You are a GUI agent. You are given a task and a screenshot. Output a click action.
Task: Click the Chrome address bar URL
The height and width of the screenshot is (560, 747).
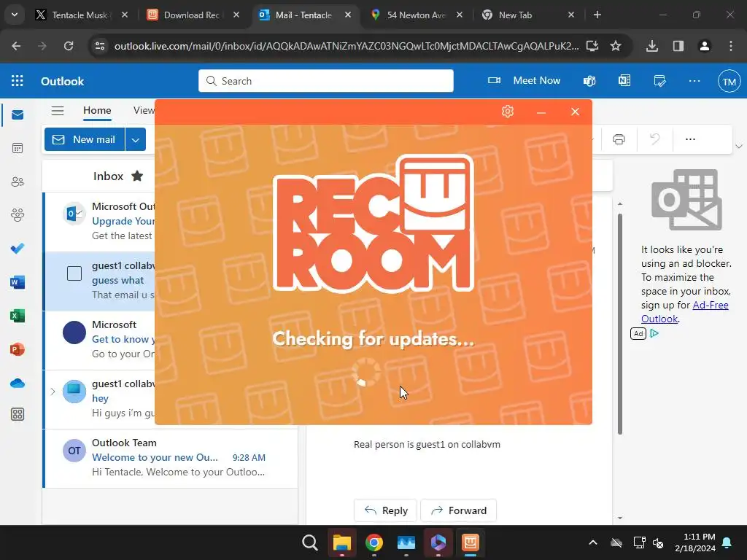[347, 46]
